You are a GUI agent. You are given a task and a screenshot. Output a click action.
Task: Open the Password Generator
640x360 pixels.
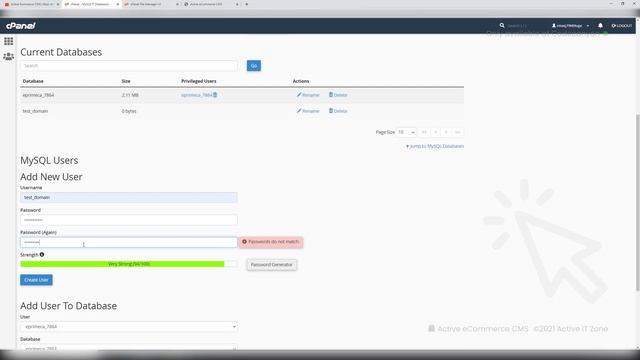pos(271,264)
